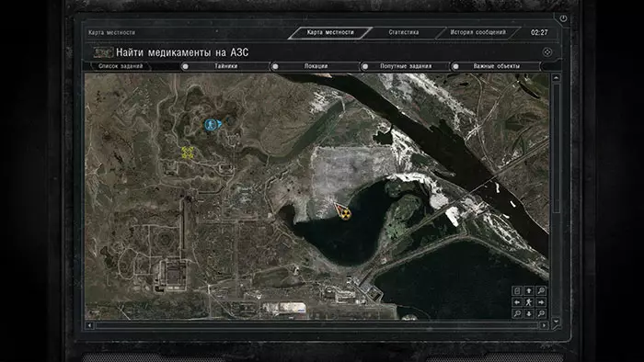Screen dimensions: 644x362
Task: Toggle the Попутные задания filter
Action: pos(365,66)
